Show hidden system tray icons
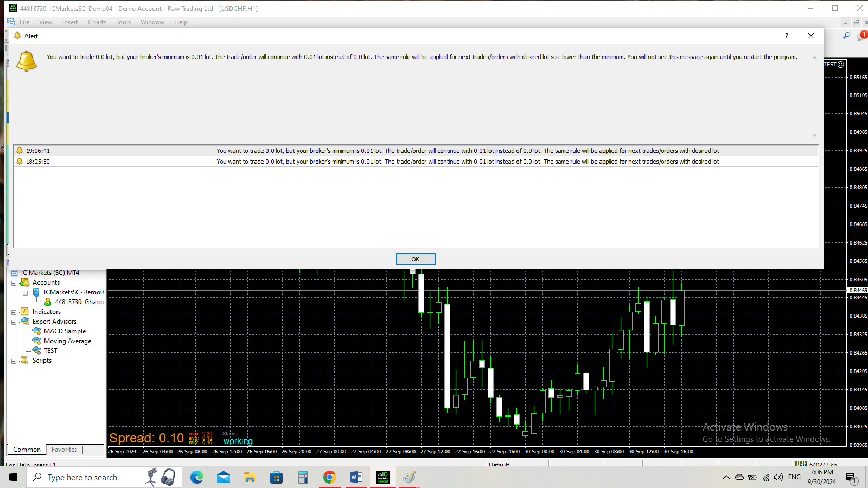 726,477
